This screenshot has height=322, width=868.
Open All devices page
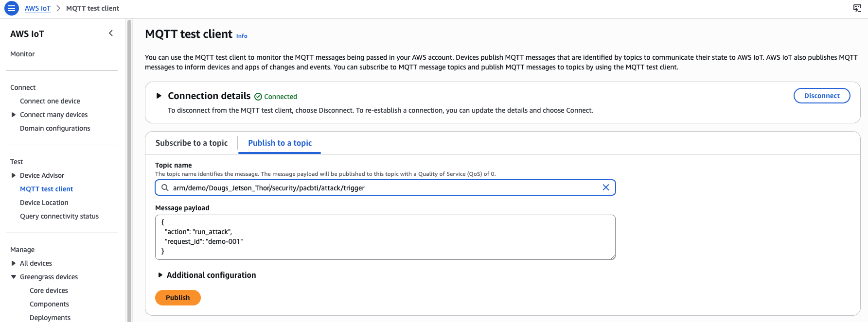[36, 263]
